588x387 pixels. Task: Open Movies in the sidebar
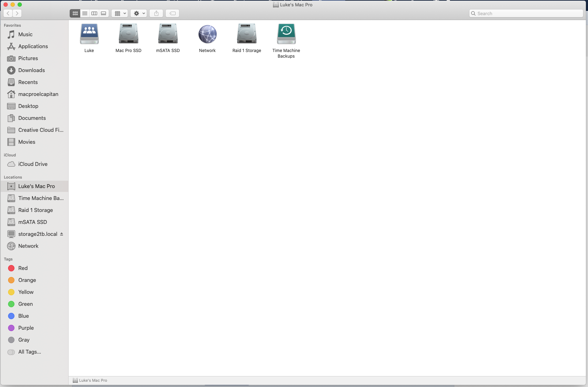coord(34,142)
